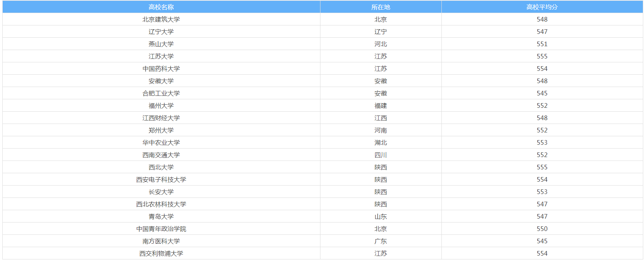Screen dimensions: 644x261
Task: Select the 福州大学 cell
Action: tap(161, 105)
